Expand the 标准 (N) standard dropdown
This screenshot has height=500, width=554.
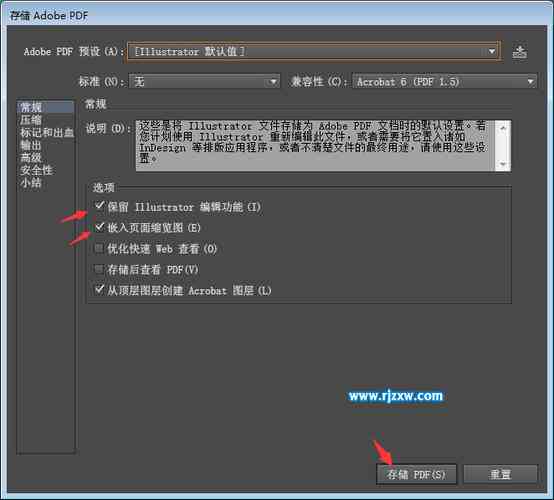204,82
